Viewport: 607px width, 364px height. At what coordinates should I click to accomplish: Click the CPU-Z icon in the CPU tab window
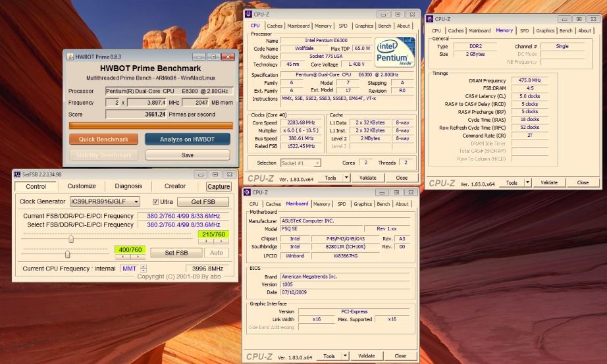tap(249, 14)
